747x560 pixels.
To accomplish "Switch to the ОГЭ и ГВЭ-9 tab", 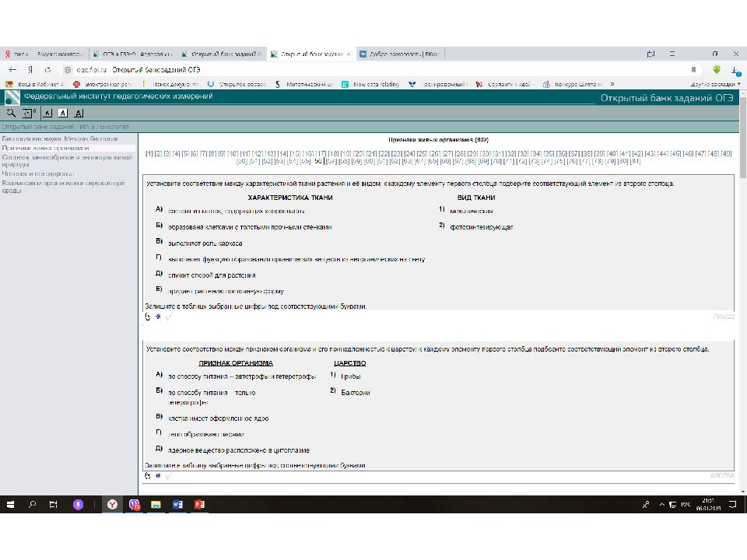I will 134,54.
